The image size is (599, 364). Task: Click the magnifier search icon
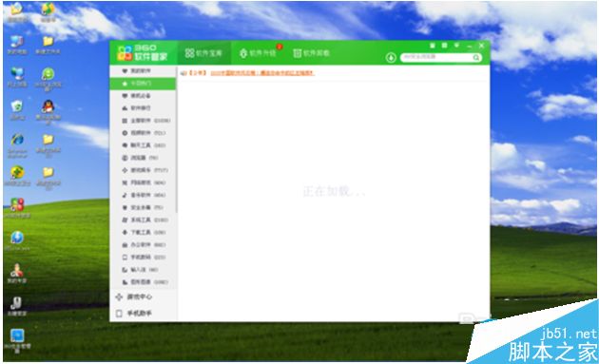pyautogui.click(x=476, y=57)
